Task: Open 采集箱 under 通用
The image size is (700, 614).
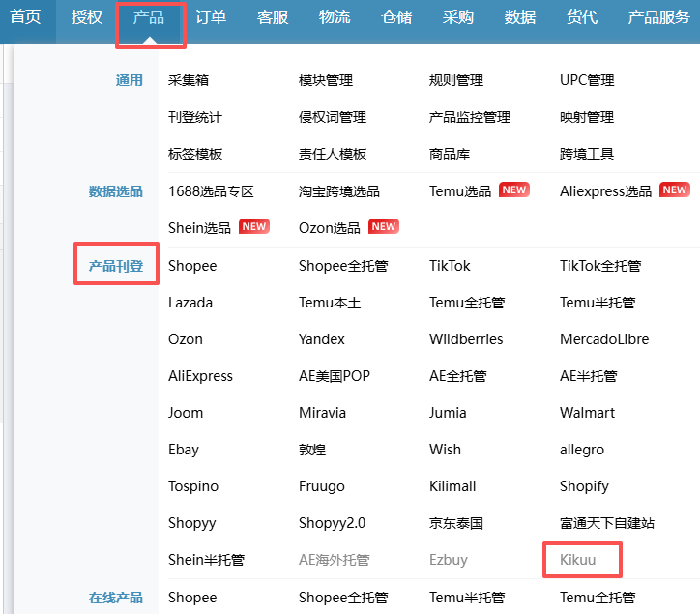Action: click(189, 80)
